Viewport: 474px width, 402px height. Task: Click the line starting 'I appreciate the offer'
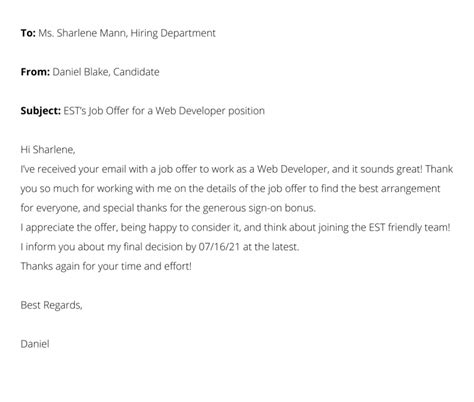pyautogui.click(x=235, y=227)
